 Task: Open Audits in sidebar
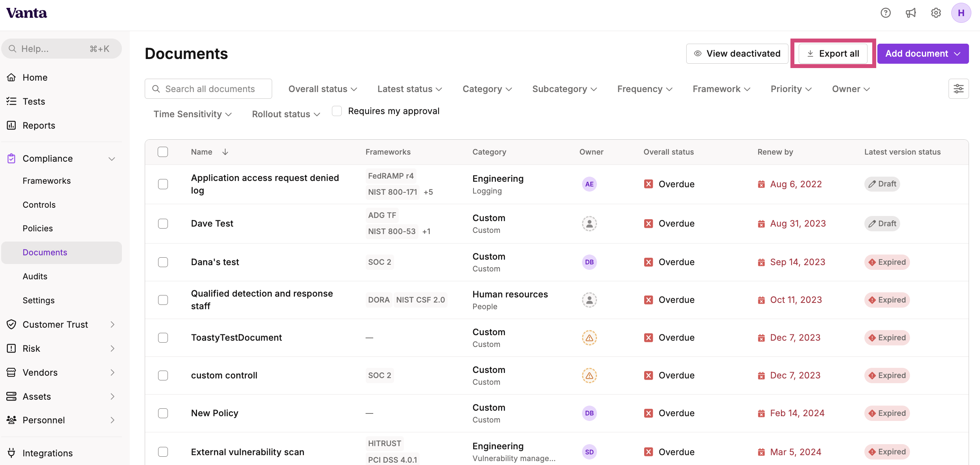coord(35,276)
